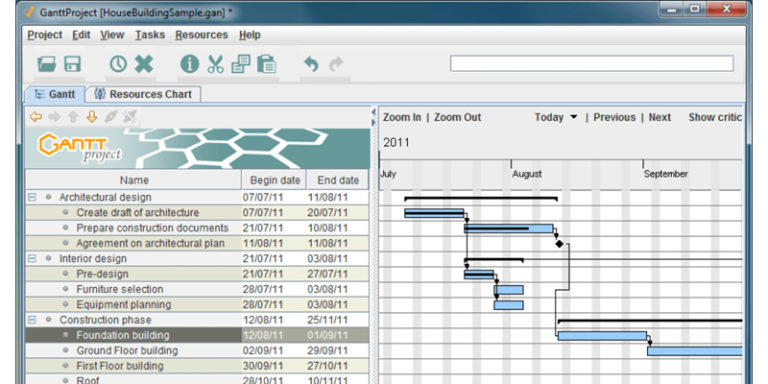The height and width of the screenshot is (384, 768).
Task: Click Show critical path link
Action: (x=715, y=118)
